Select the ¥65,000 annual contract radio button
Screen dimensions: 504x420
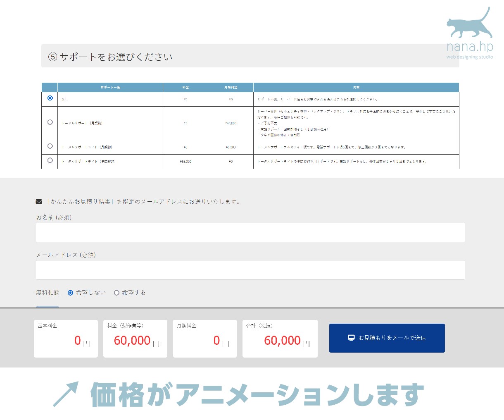click(50, 160)
